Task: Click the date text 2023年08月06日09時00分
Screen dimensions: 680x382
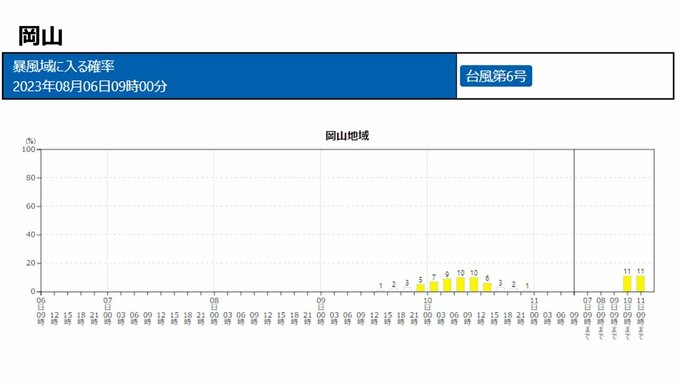Action: click(x=90, y=86)
